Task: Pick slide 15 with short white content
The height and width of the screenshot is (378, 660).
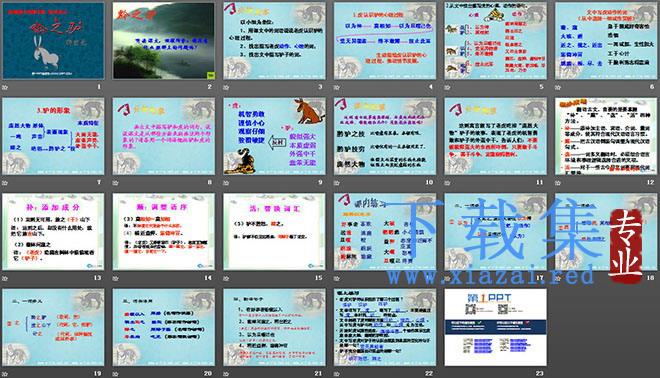Action: coord(274,232)
